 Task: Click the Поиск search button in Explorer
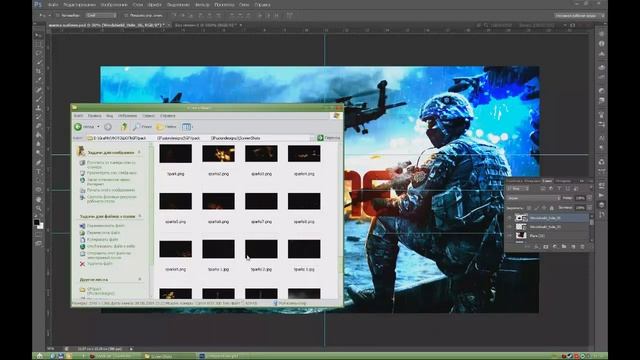click(x=142, y=127)
